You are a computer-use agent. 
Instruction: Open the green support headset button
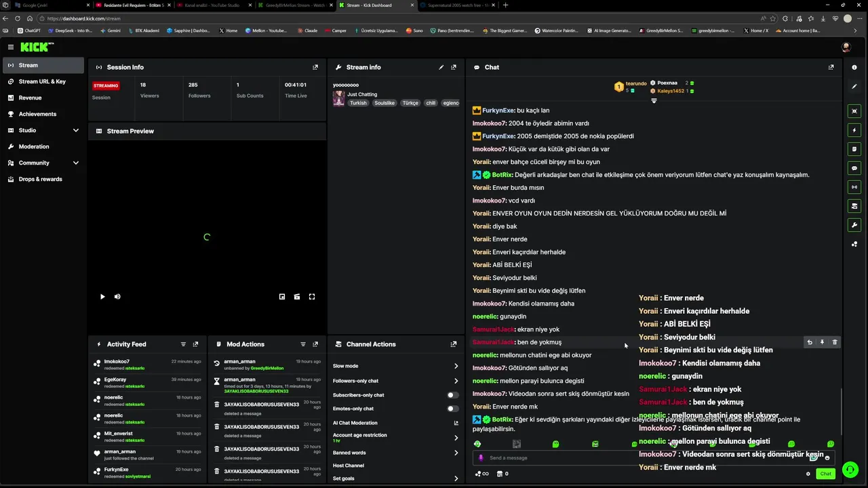click(x=850, y=469)
